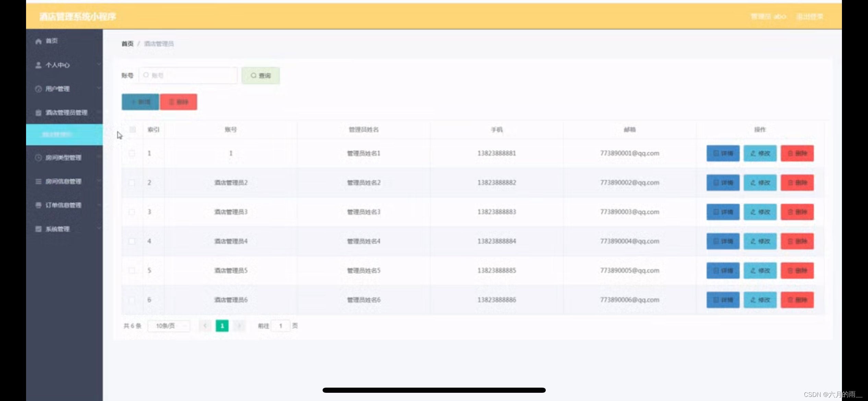Click 首页 breadcrumb link

tap(127, 44)
